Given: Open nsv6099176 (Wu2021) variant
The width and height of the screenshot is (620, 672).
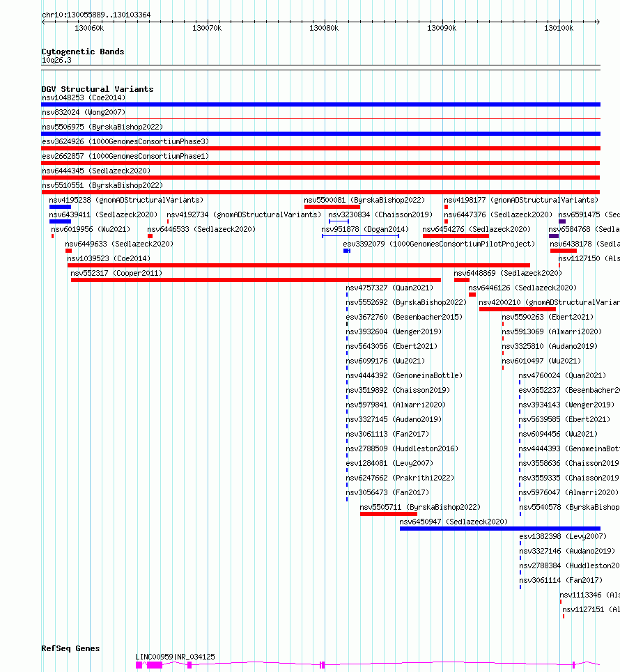Looking at the screenshot, I should pyautogui.click(x=385, y=361).
